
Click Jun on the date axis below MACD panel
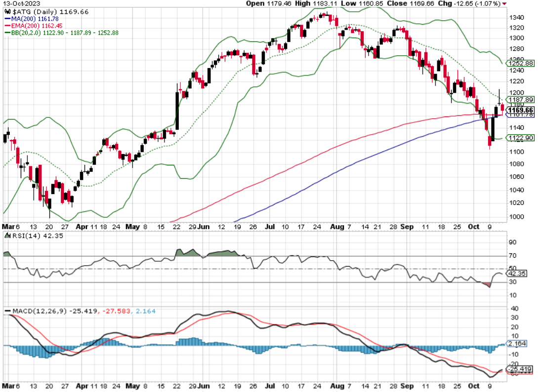coord(204,386)
